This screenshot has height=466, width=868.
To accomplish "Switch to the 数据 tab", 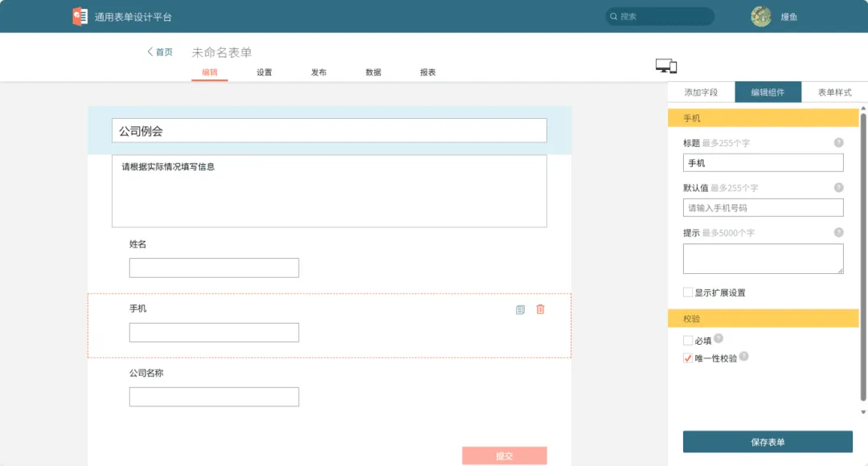I will (x=373, y=72).
